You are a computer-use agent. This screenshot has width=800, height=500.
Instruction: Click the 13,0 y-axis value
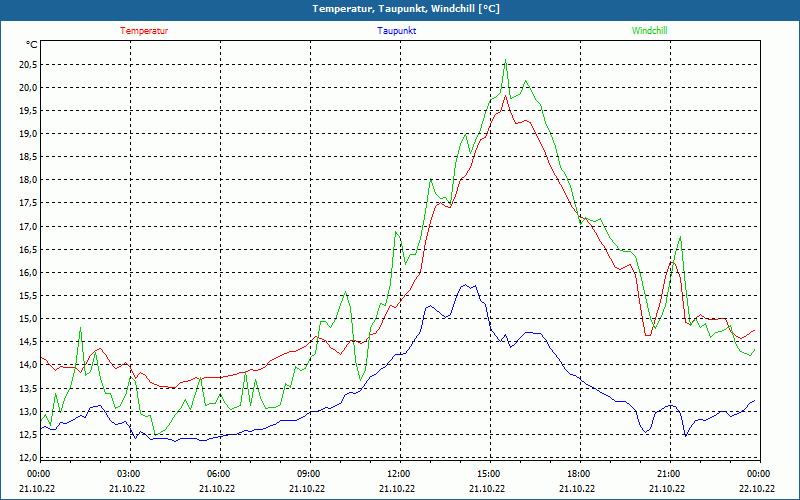(x=28, y=412)
